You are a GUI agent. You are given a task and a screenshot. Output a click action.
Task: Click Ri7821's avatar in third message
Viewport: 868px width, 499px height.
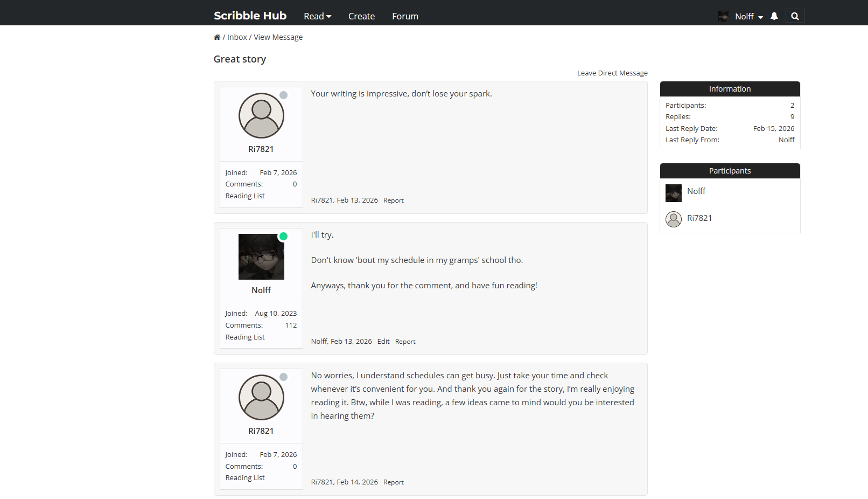261,398
